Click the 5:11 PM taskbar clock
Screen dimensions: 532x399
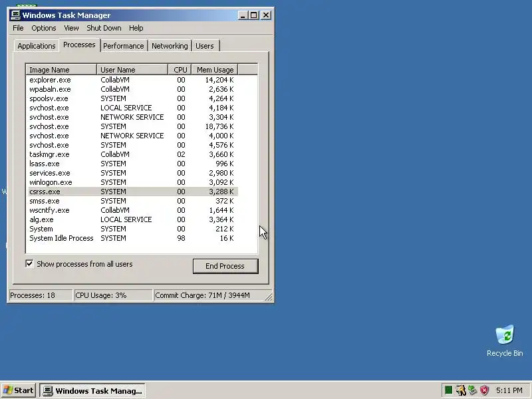(509, 390)
